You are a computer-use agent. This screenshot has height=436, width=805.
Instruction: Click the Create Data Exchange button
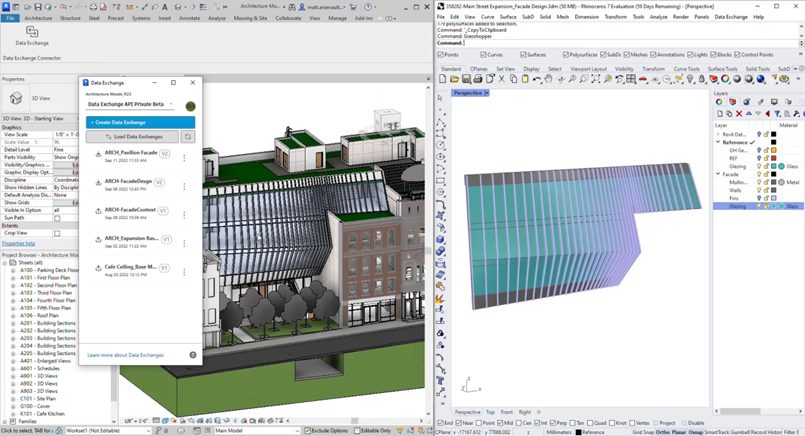pos(140,122)
